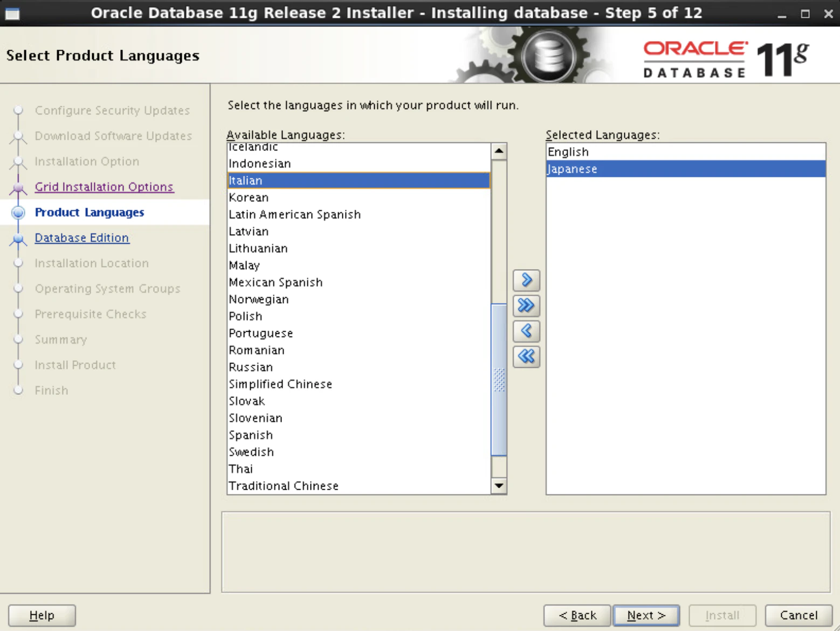The image size is (840, 631).
Task: Select Mexican Spanish in Available Languages
Action: coord(359,283)
